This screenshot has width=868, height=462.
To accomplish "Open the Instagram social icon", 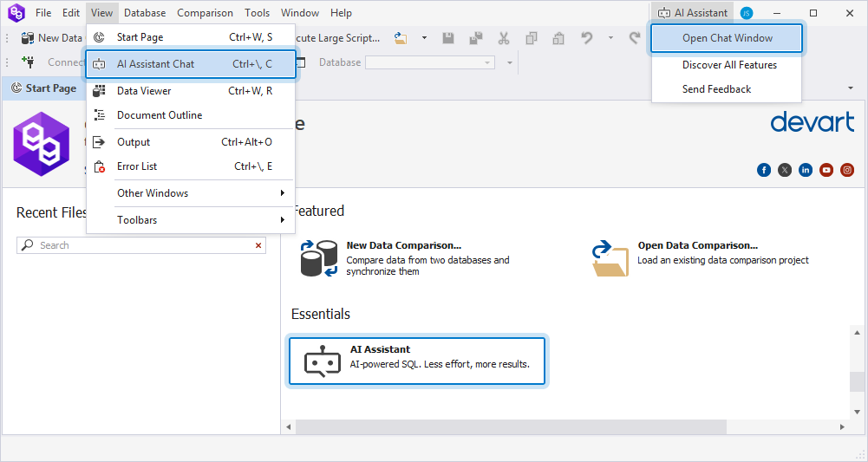I will [847, 170].
